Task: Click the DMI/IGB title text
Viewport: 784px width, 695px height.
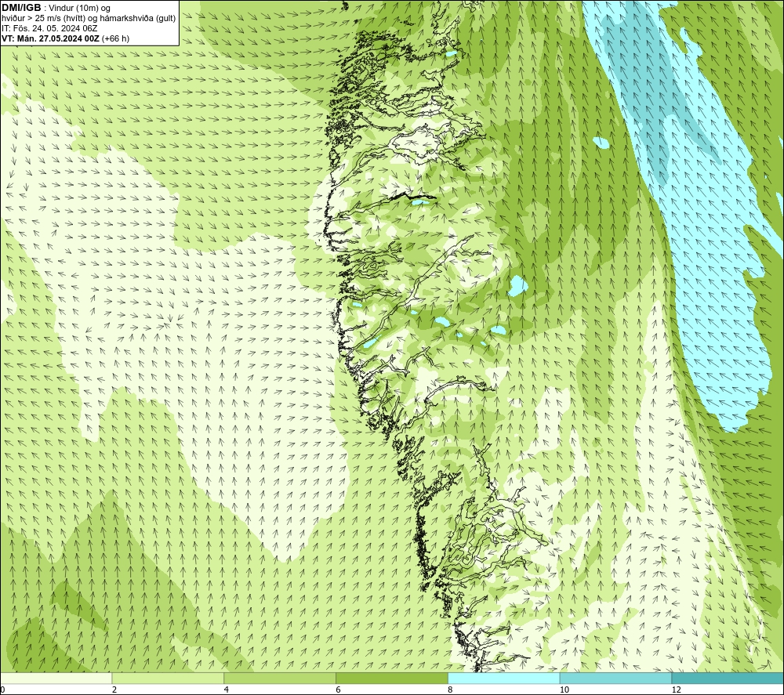Action: (21, 8)
